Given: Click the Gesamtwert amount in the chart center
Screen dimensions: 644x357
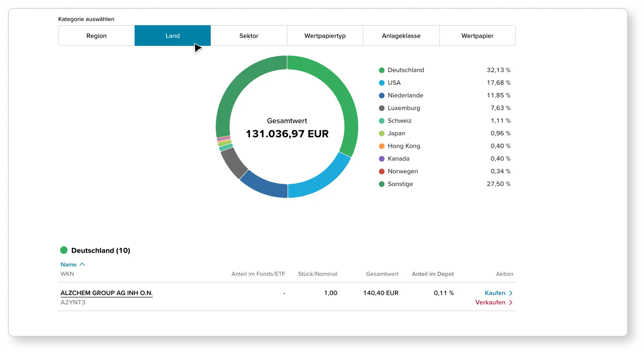Looking at the screenshot, I should point(287,133).
